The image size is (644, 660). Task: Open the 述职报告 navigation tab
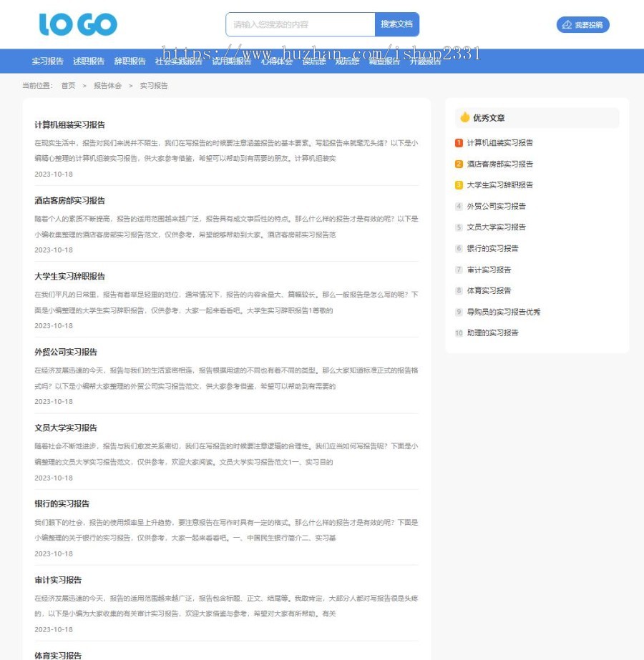[x=89, y=61]
